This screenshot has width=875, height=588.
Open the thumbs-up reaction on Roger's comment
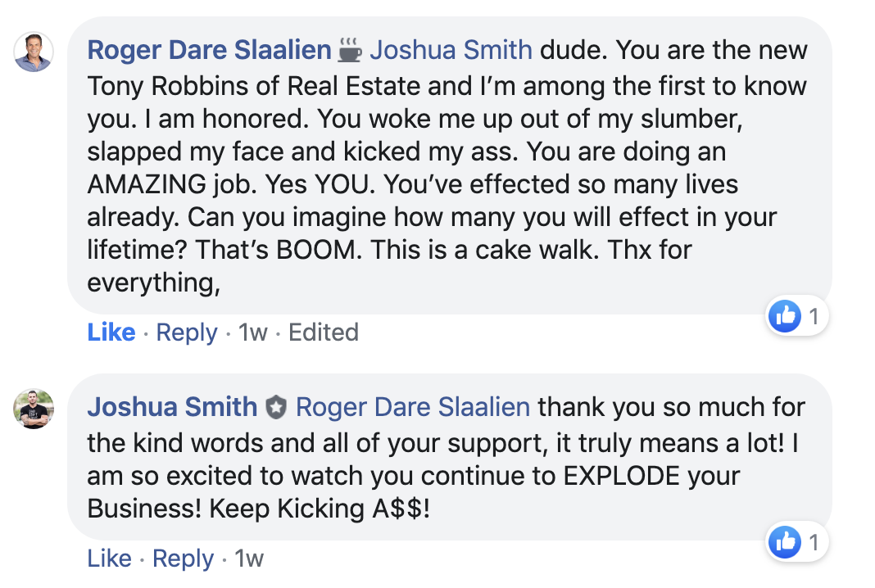tap(785, 316)
